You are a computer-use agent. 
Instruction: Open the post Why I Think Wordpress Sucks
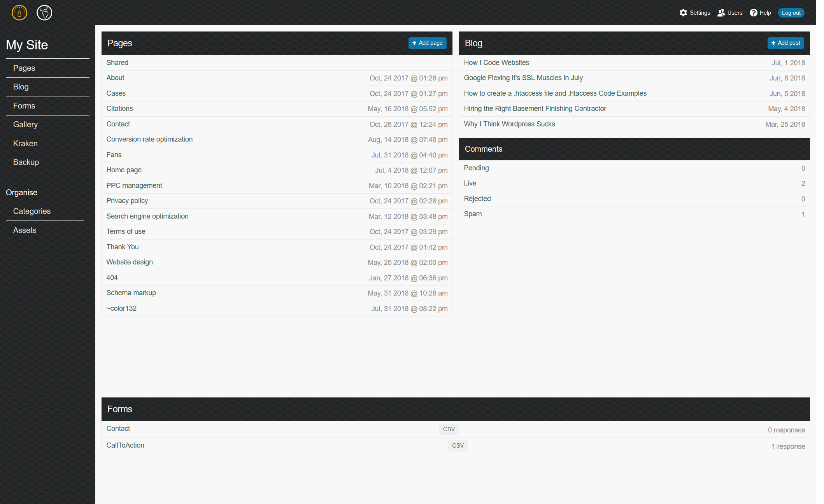tap(509, 124)
